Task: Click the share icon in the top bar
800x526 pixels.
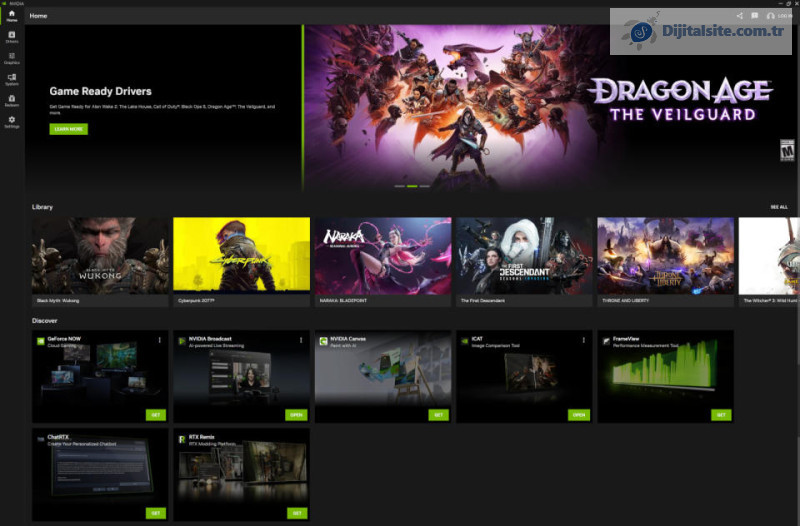Action: [x=739, y=16]
